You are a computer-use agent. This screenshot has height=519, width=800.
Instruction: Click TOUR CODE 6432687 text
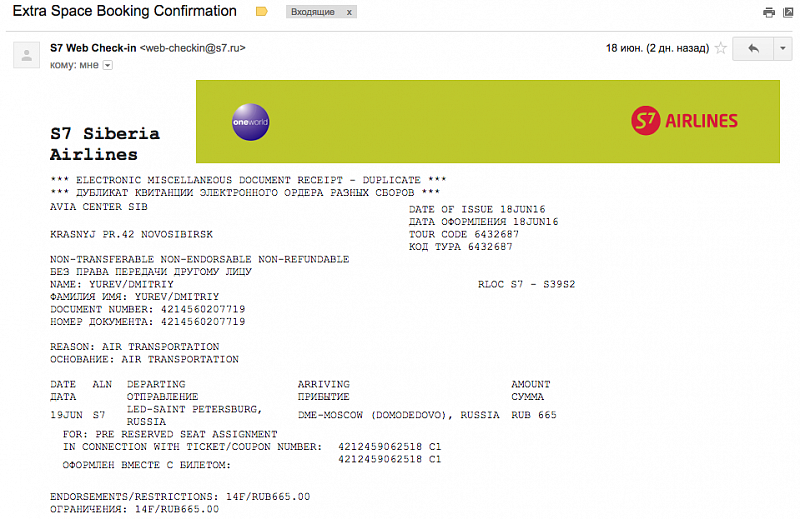tap(464, 234)
